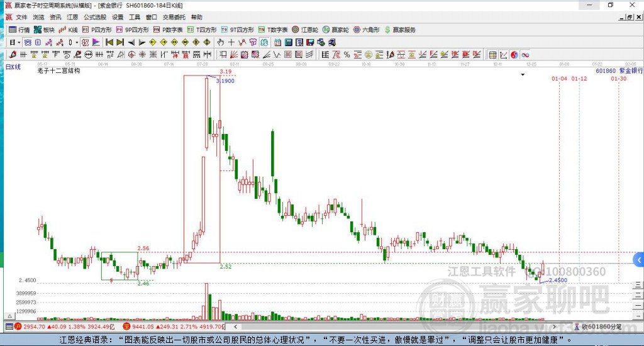The image size is (644, 346).
Task: Select the percent % tool icon
Action: pyautogui.click(x=347, y=54)
